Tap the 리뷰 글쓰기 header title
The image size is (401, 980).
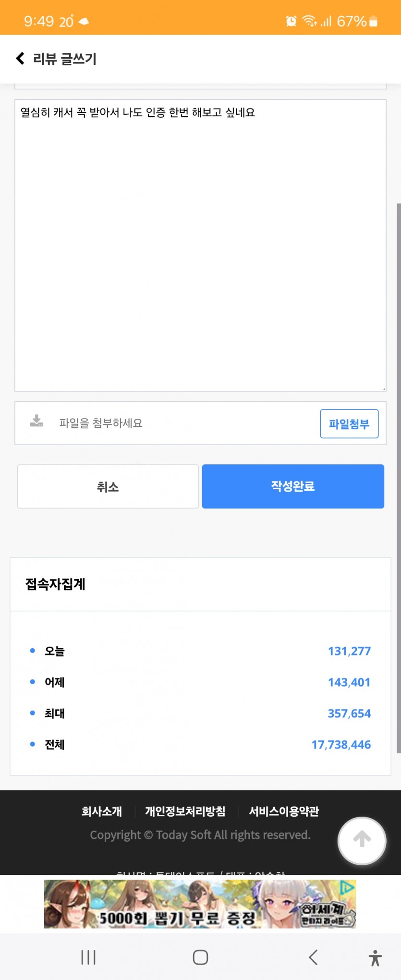pos(65,59)
